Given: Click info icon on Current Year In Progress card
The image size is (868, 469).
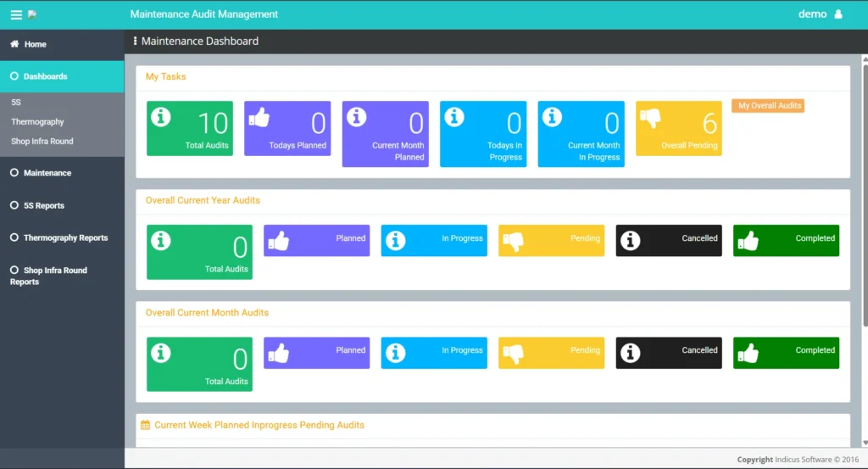Looking at the screenshot, I should [396, 241].
